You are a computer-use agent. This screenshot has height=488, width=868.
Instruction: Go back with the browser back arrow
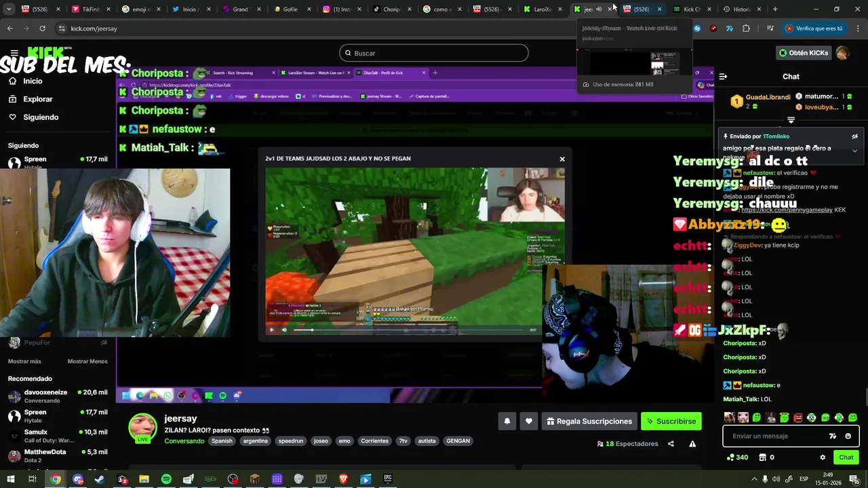[9, 28]
